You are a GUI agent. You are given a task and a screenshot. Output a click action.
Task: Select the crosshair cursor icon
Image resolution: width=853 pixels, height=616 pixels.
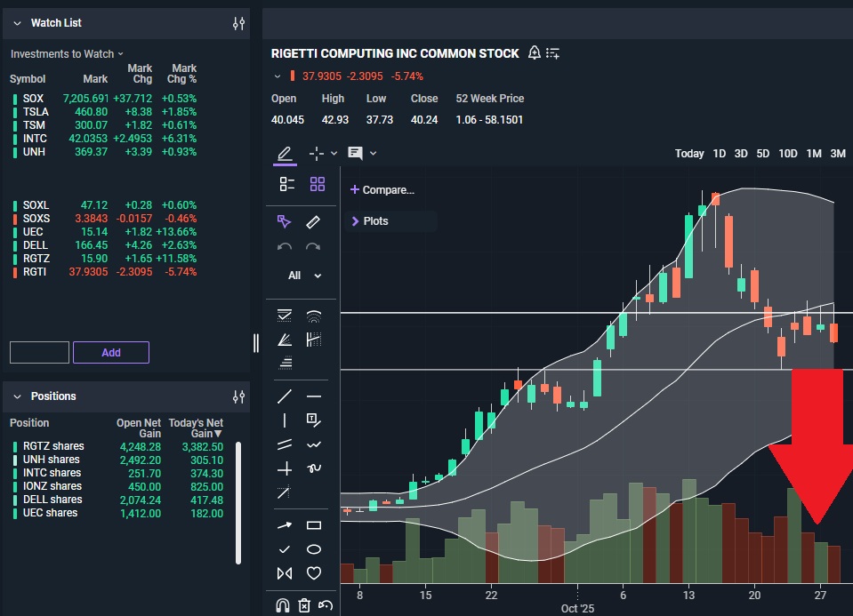(316, 154)
